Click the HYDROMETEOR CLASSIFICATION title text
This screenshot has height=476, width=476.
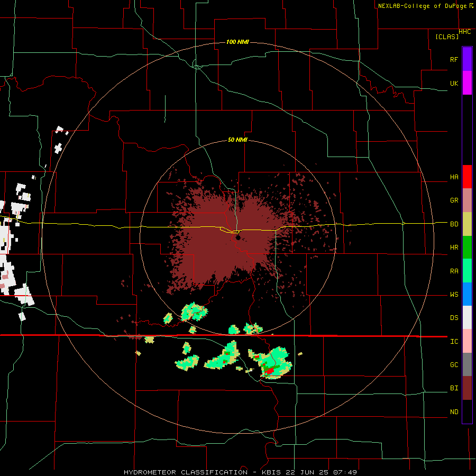coord(186,472)
